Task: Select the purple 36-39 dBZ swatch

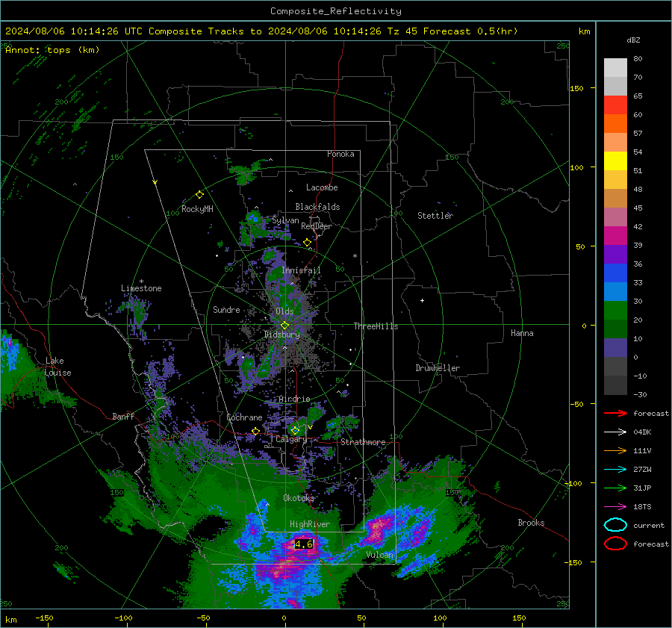Action: tap(615, 254)
